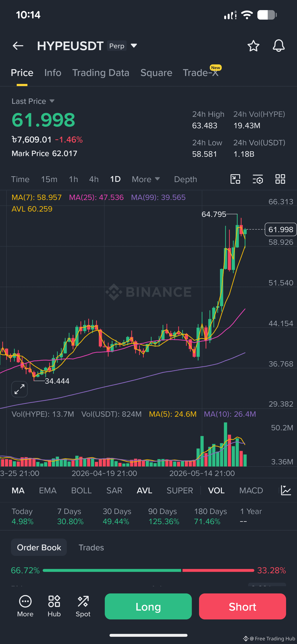Open price alert bell icon
The width and height of the screenshot is (297, 644).
[278, 46]
